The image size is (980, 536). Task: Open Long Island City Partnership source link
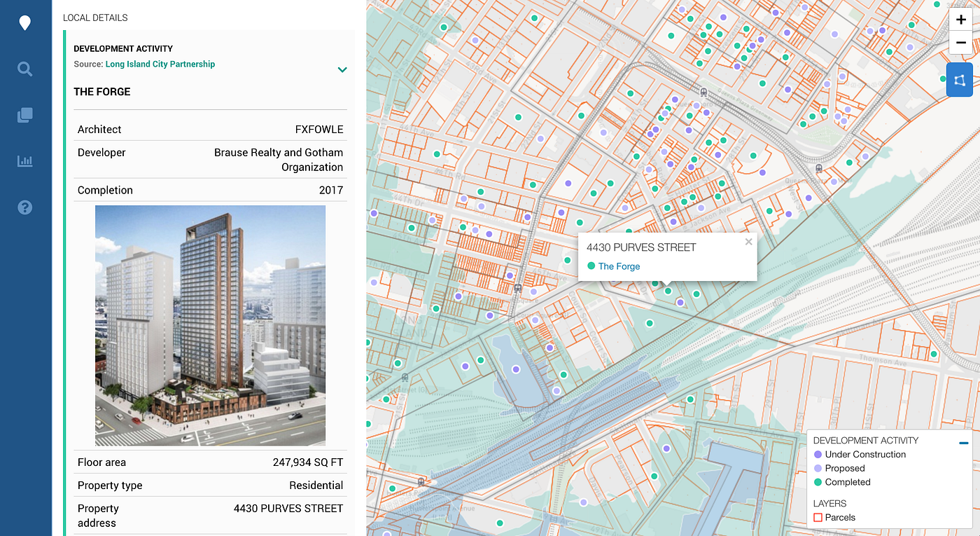click(x=160, y=64)
